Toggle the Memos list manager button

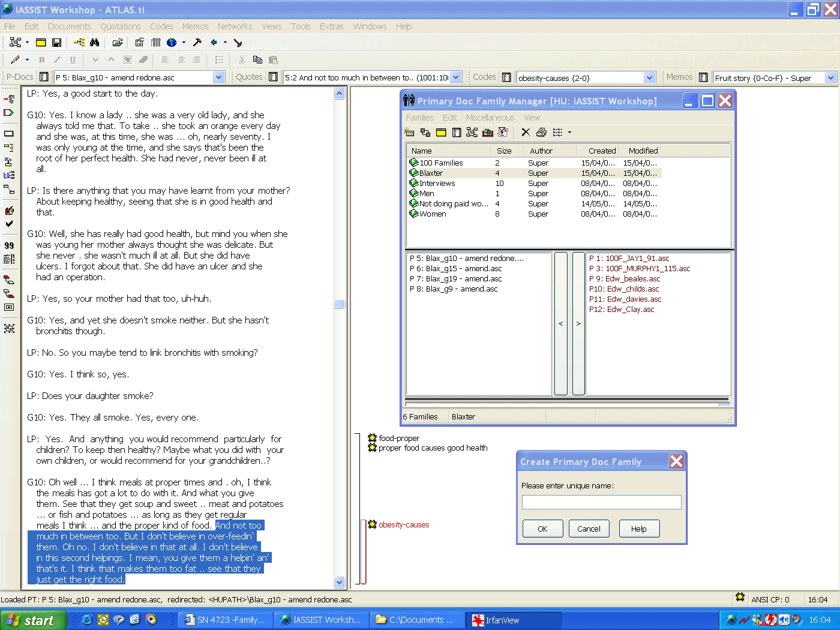(x=703, y=77)
